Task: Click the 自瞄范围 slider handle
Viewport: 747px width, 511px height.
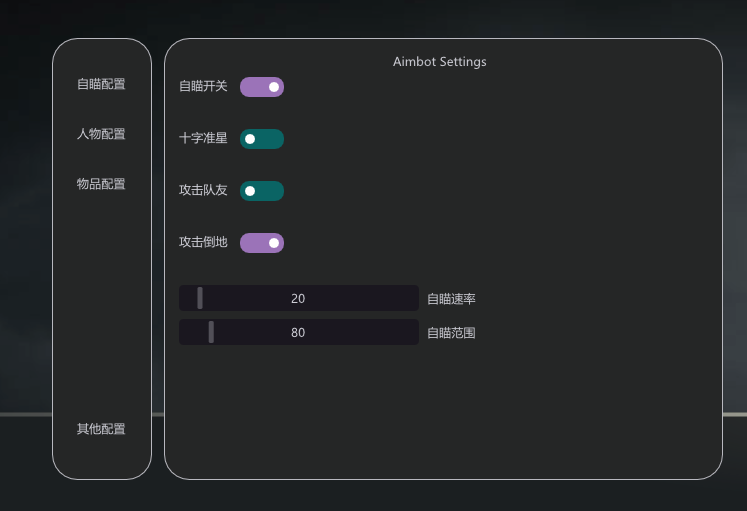Action: (x=211, y=332)
